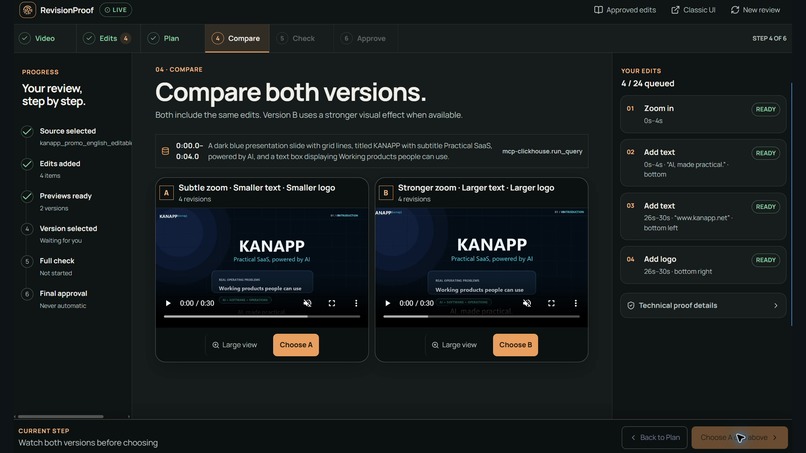Click the Version selected step 4 icon
Screen dimensions: 806x453
coord(27,229)
